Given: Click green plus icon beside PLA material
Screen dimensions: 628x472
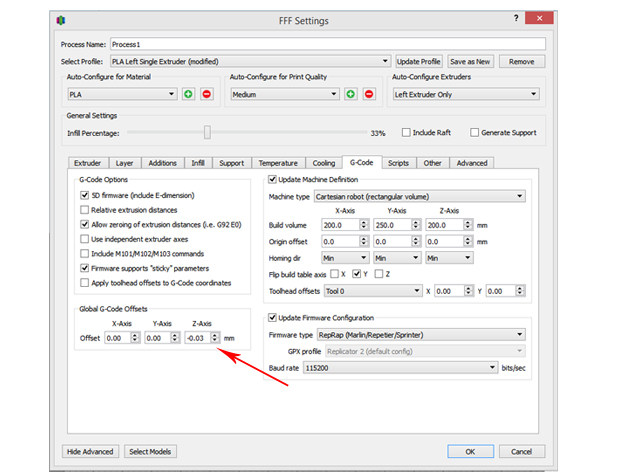Looking at the screenshot, I should pos(188,94).
